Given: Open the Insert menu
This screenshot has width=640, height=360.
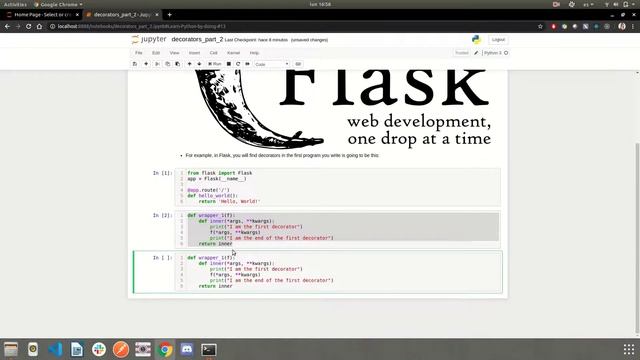Looking at the screenshot, I should coord(194,53).
